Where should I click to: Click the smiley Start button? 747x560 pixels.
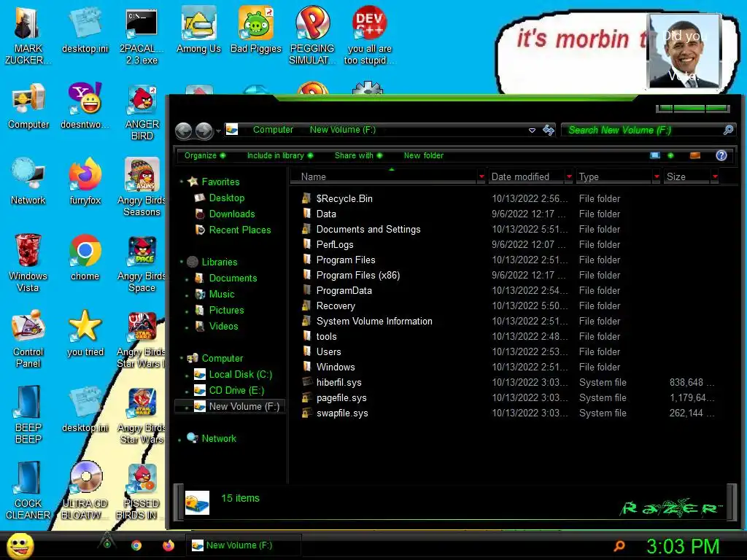[x=20, y=545]
